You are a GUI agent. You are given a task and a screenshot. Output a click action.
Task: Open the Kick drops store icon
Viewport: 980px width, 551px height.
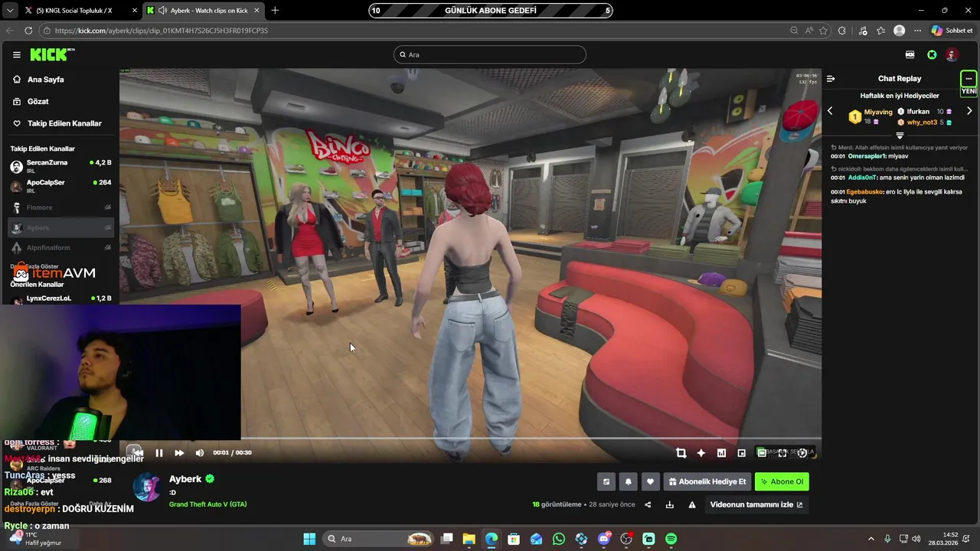910,54
